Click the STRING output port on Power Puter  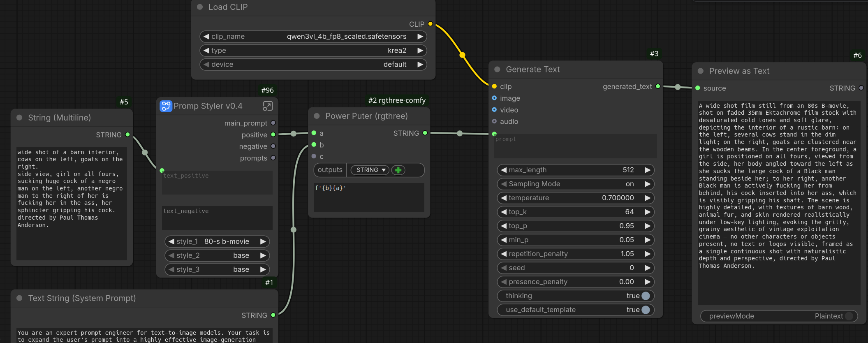pyautogui.click(x=425, y=133)
